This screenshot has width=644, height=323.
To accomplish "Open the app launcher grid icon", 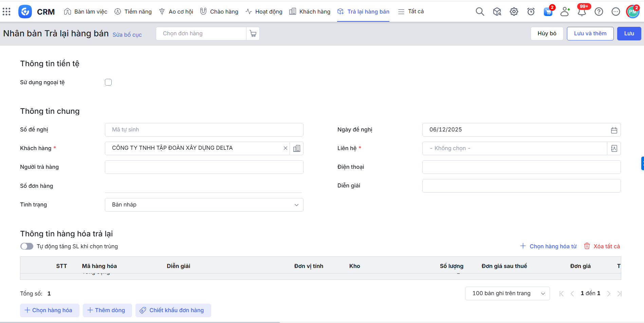I will tap(6, 12).
